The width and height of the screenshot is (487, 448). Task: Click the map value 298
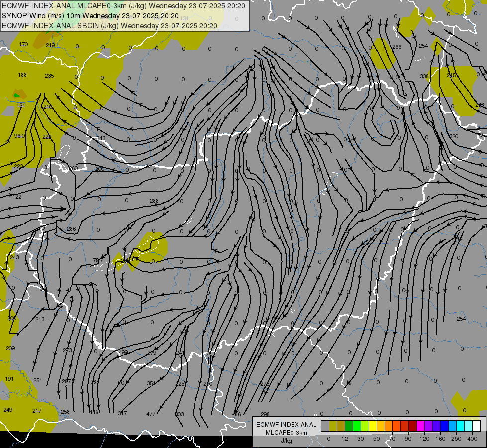(265, 414)
